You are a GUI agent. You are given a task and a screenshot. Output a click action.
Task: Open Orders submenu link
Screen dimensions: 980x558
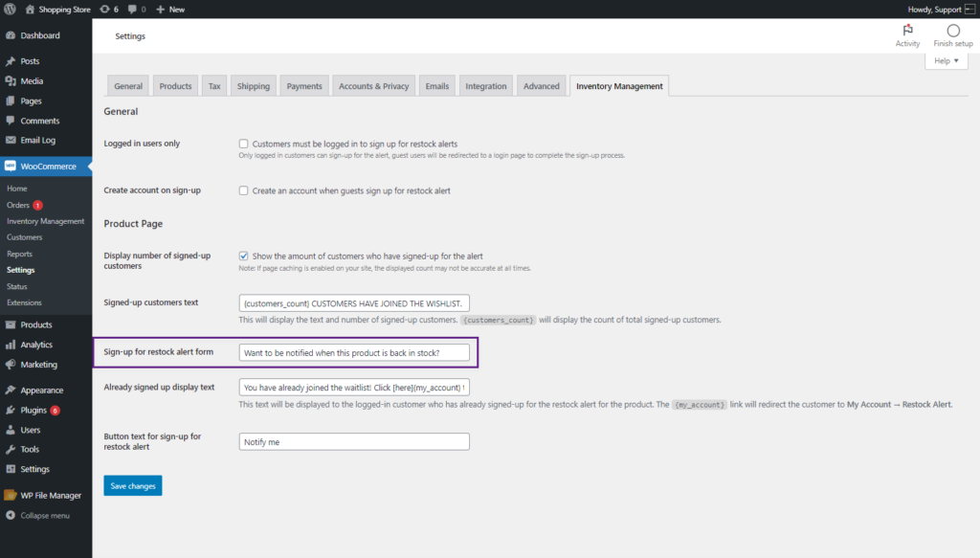pyautogui.click(x=18, y=205)
